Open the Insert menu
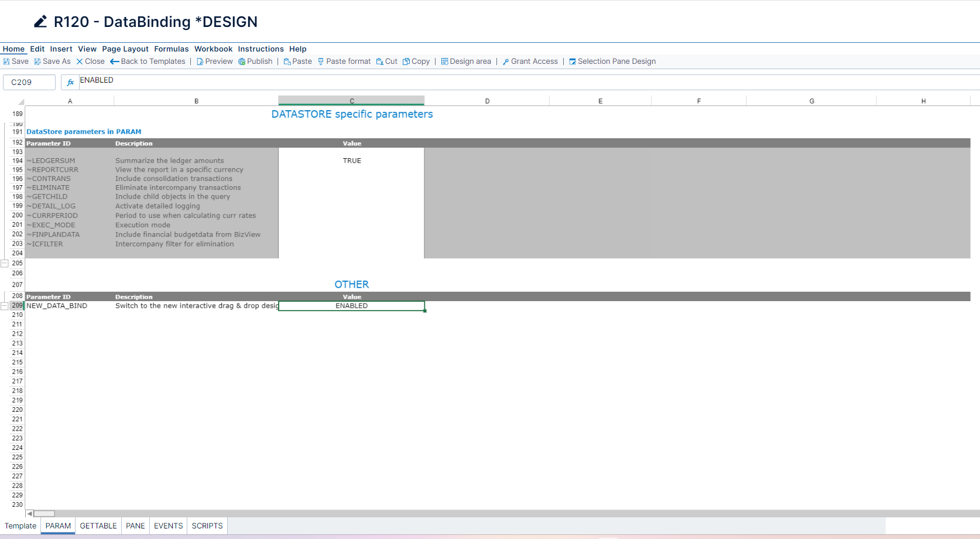The height and width of the screenshot is (539, 980). click(x=61, y=49)
